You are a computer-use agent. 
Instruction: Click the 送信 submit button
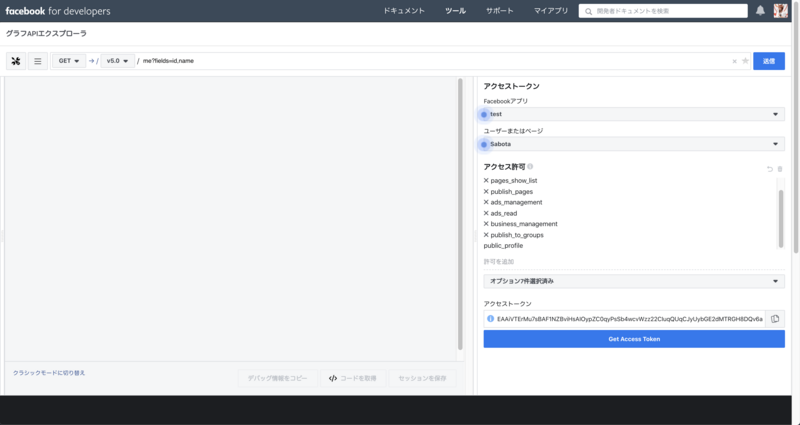pos(769,61)
